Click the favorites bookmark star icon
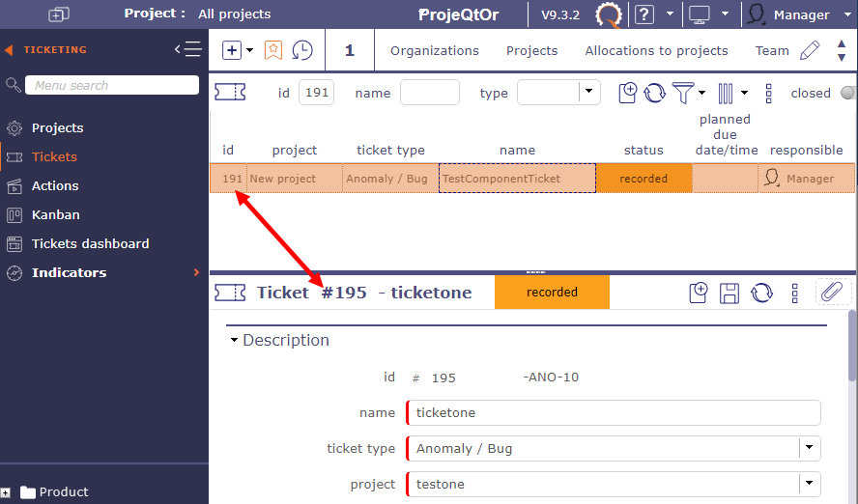Viewport: 858px width, 504px height. click(x=273, y=50)
